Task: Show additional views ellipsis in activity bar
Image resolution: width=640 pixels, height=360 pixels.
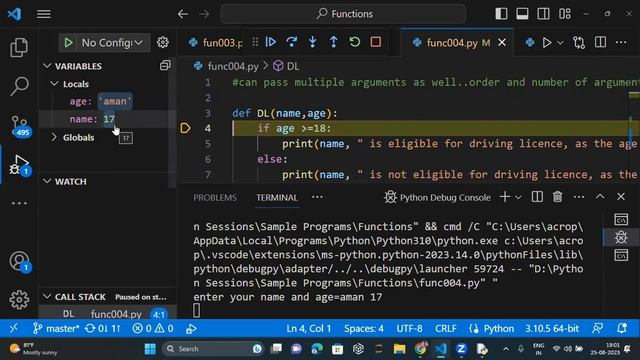Action: (x=19, y=203)
